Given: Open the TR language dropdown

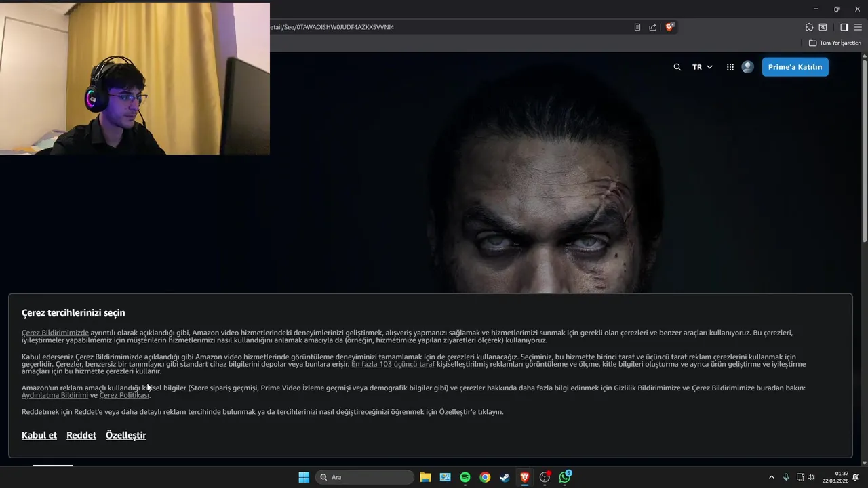Looking at the screenshot, I should click(702, 67).
